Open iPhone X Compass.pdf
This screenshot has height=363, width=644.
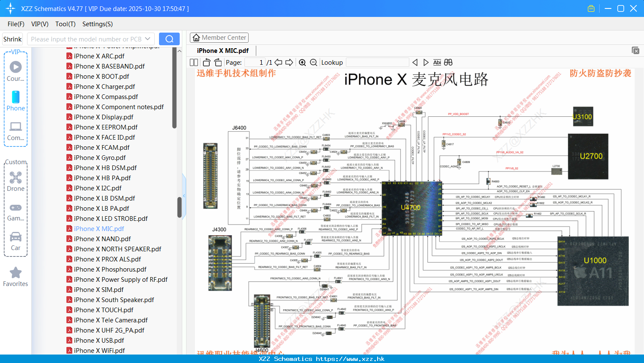pos(106,96)
